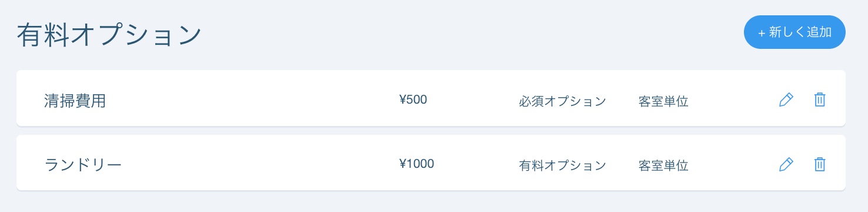Modify the ¥500 必須オプション entry via pencil
The height and width of the screenshot is (212, 868).
[x=786, y=100]
